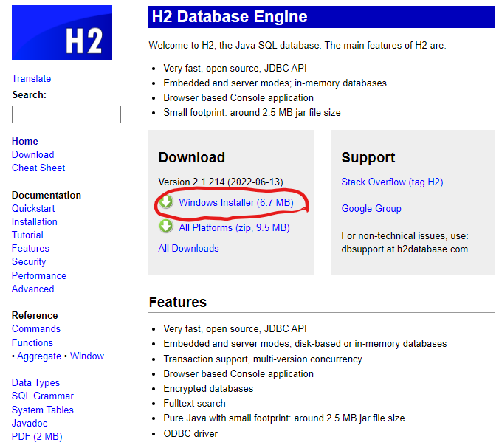Open the Functions reference link

tap(32, 343)
